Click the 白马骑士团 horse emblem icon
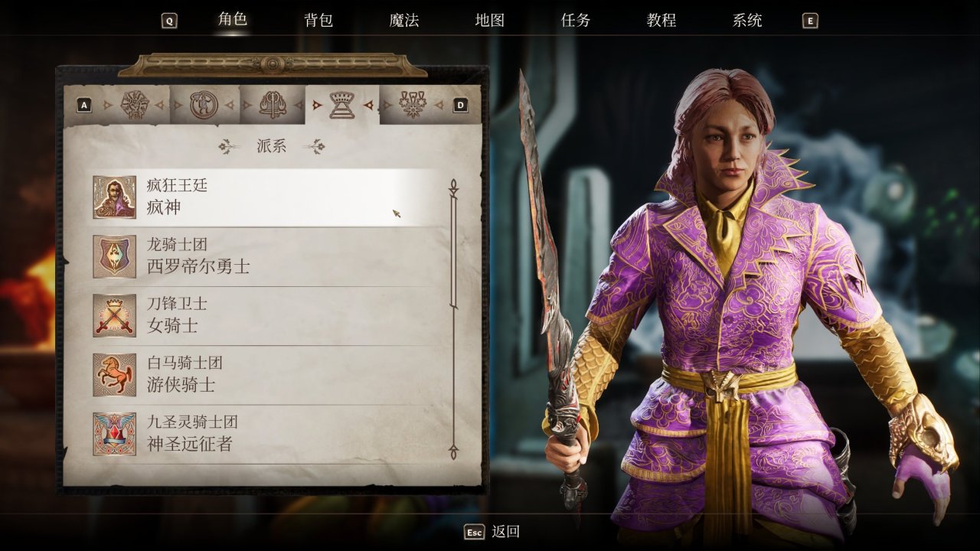980x551 pixels. coord(115,375)
